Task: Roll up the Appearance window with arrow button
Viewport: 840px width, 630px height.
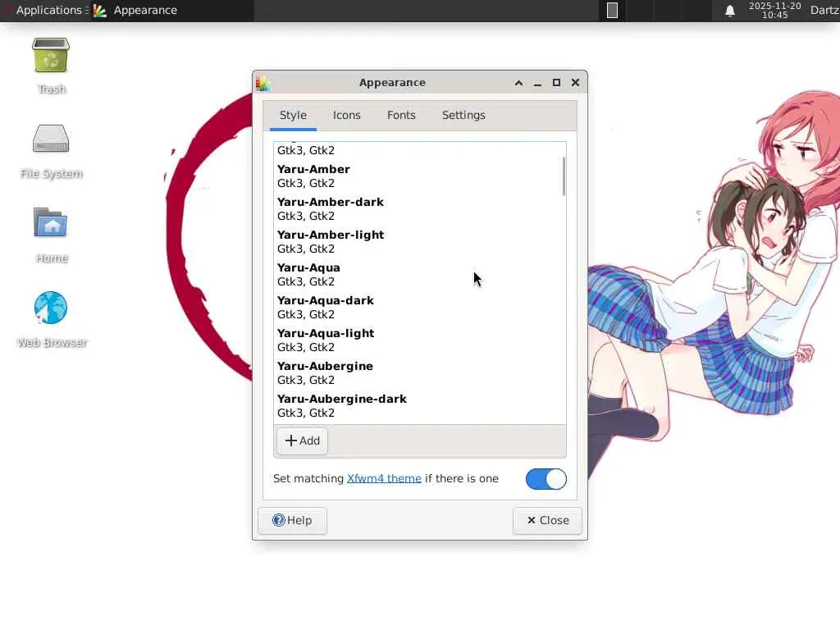Action: pos(518,83)
